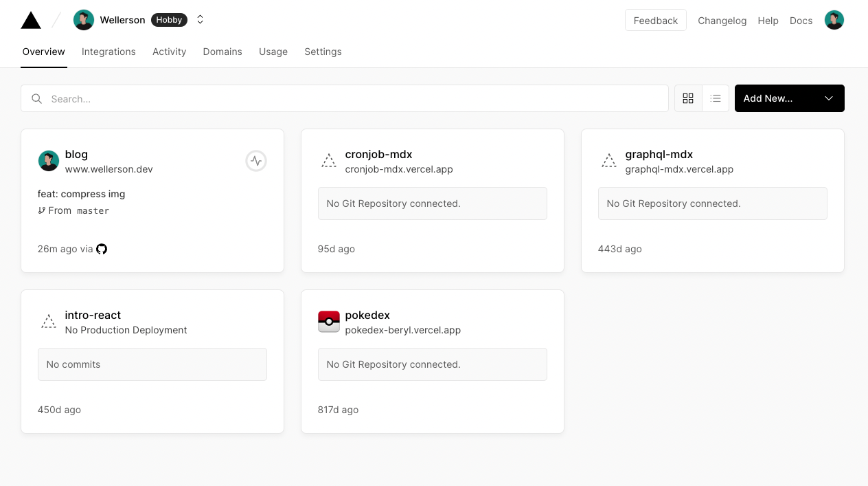Click the '450d ago' timestamp

59,410
